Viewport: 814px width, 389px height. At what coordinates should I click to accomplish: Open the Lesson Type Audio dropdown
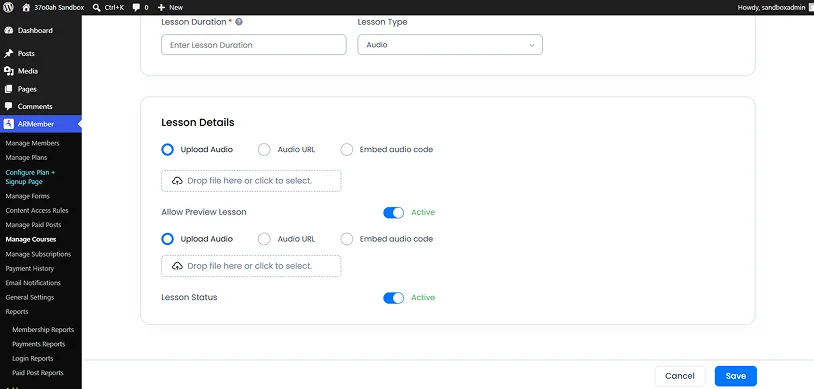coord(450,45)
